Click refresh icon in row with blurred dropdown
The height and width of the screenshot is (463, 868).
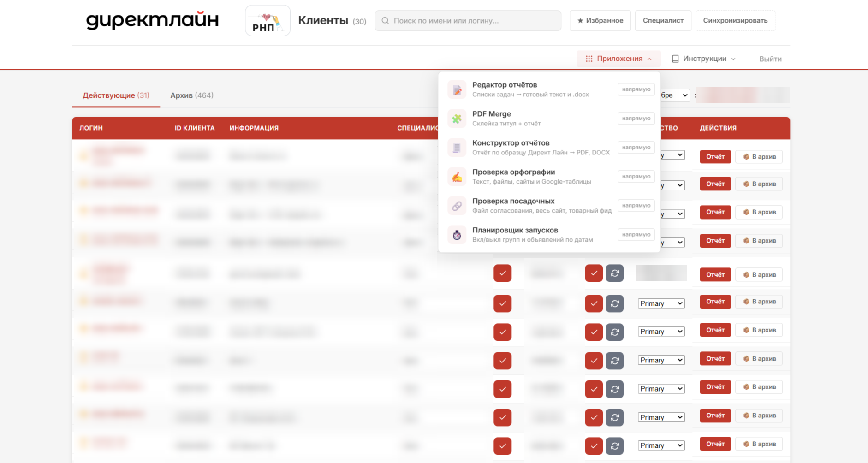pos(615,273)
